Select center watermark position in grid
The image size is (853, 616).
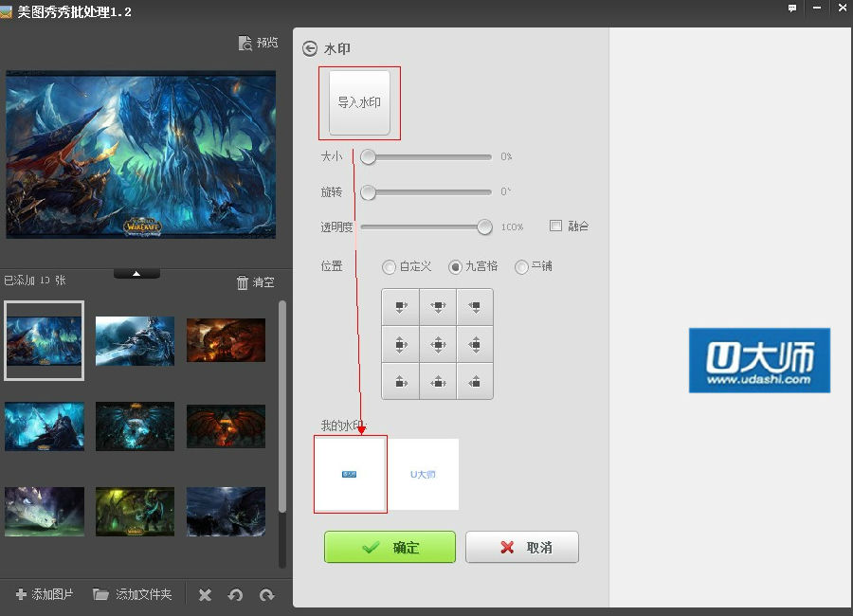tap(437, 344)
